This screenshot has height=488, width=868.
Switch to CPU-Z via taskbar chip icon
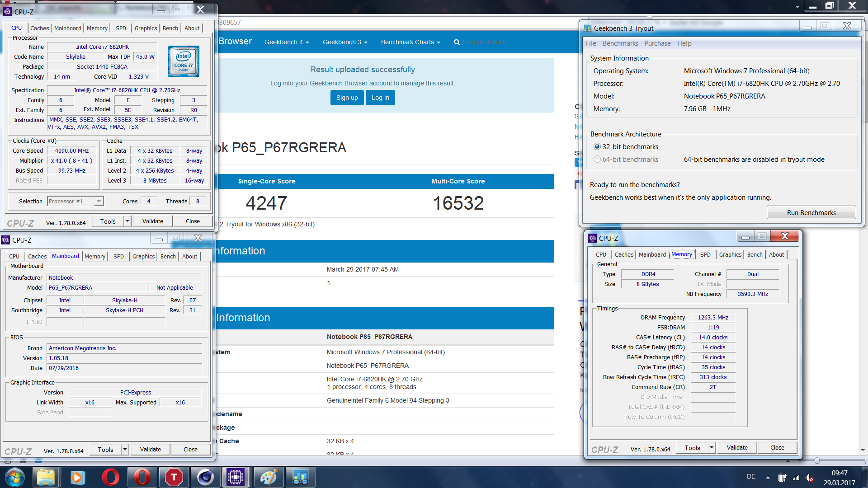tap(236, 477)
